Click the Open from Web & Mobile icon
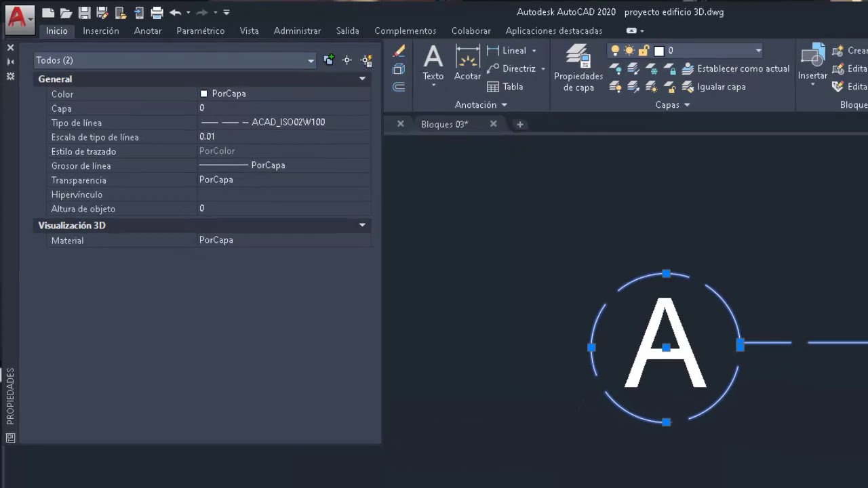 click(121, 13)
